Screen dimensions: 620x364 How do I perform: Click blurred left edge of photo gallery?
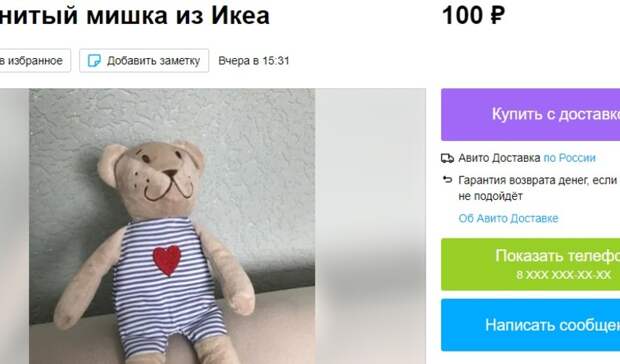(x=15, y=226)
